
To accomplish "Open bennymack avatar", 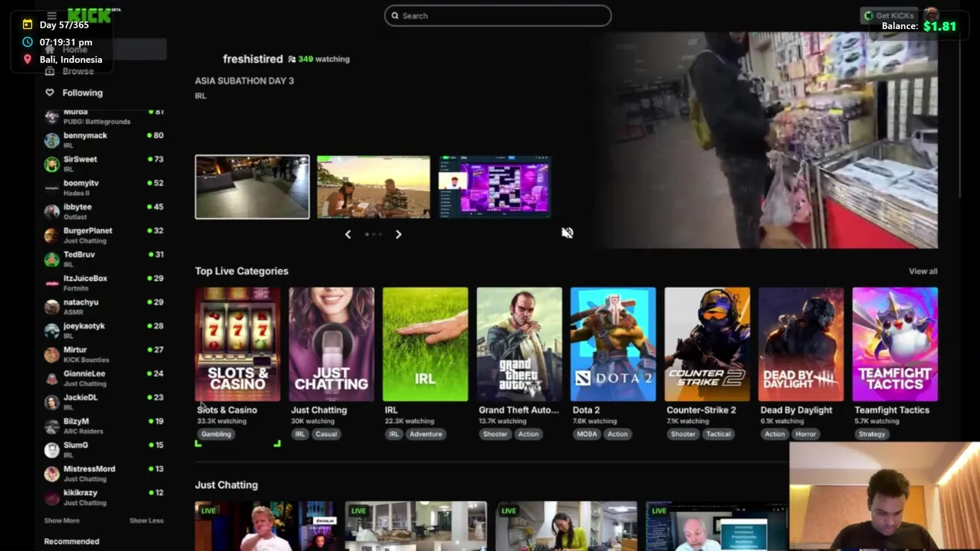I will [x=51, y=140].
